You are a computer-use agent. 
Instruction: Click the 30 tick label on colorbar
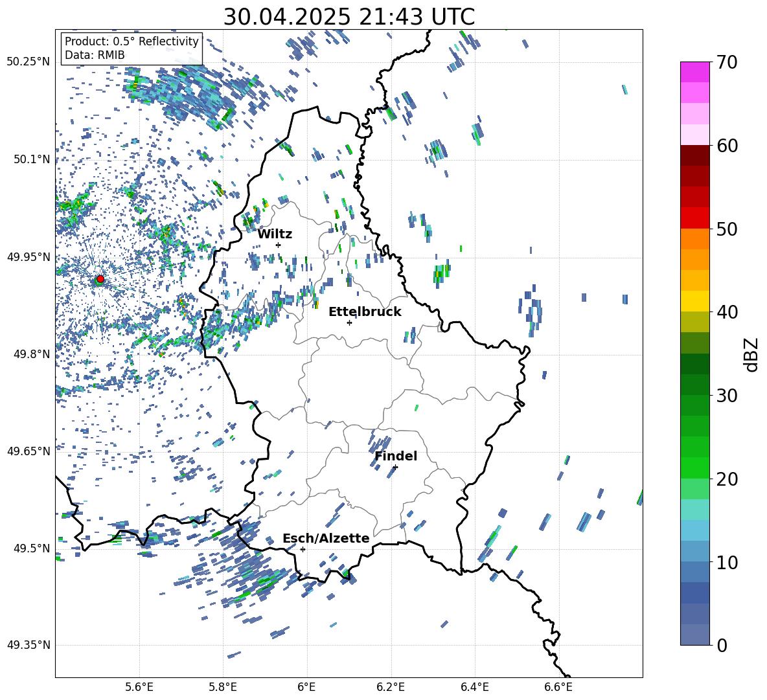(x=727, y=395)
